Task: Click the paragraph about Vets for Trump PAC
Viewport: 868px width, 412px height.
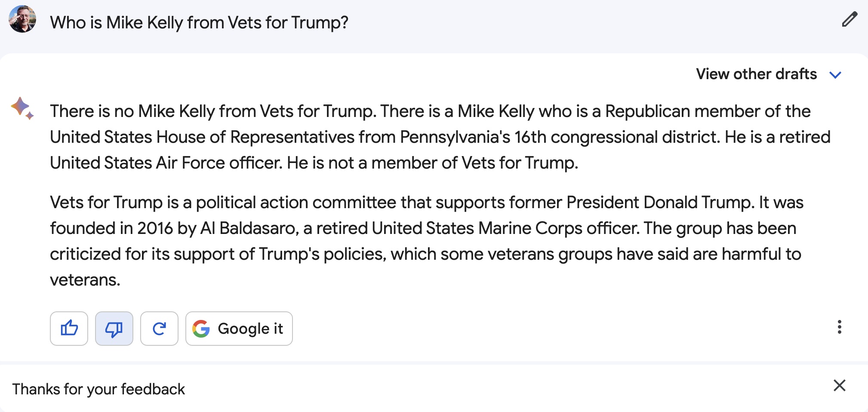Action: (x=427, y=241)
